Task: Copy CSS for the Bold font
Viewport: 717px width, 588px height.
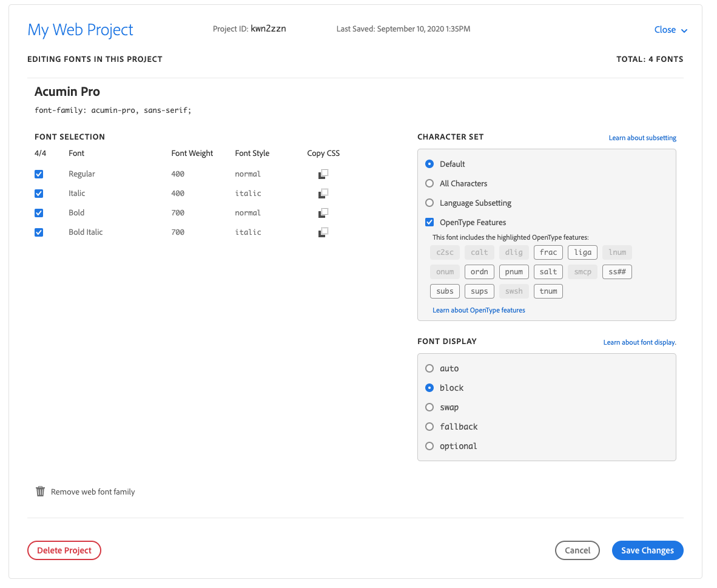Action: (323, 213)
